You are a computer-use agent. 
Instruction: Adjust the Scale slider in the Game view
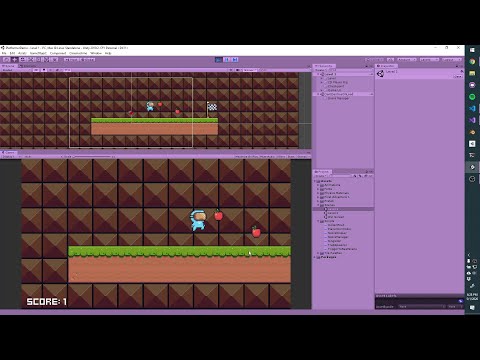point(92,156)
